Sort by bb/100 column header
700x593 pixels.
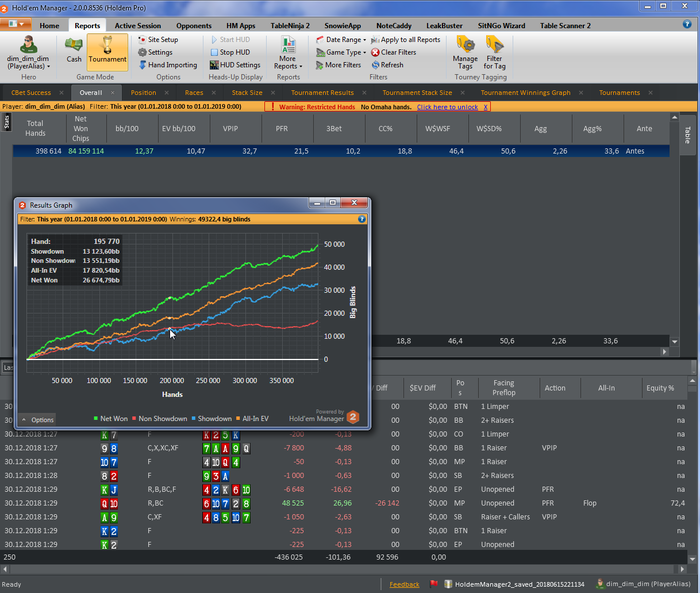(x=127, y=129)
